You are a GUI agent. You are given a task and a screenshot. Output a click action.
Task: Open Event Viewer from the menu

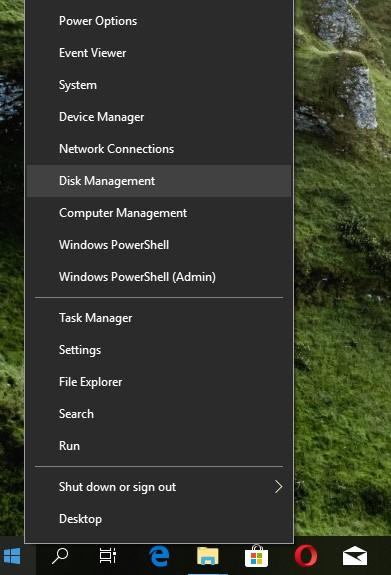point(159,53)
